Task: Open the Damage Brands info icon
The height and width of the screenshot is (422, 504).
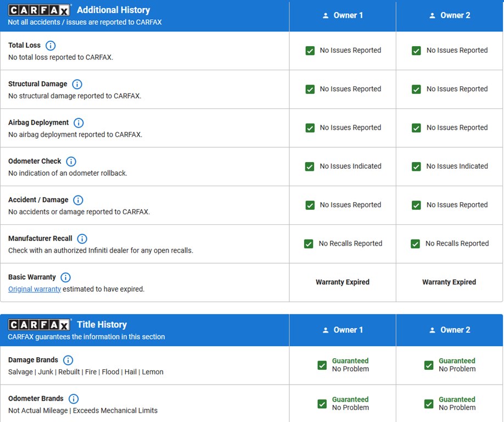Action: pyautogui.click(x=68, y=360)
